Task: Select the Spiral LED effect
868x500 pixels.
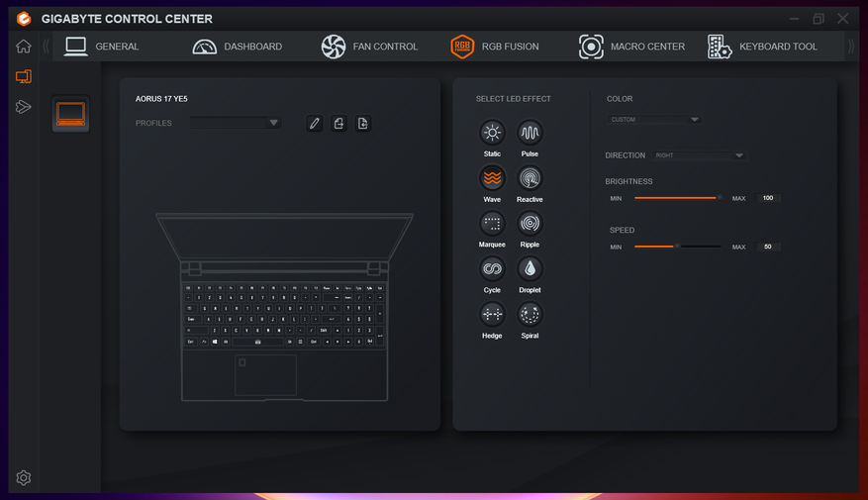Action: click(530, 315)
